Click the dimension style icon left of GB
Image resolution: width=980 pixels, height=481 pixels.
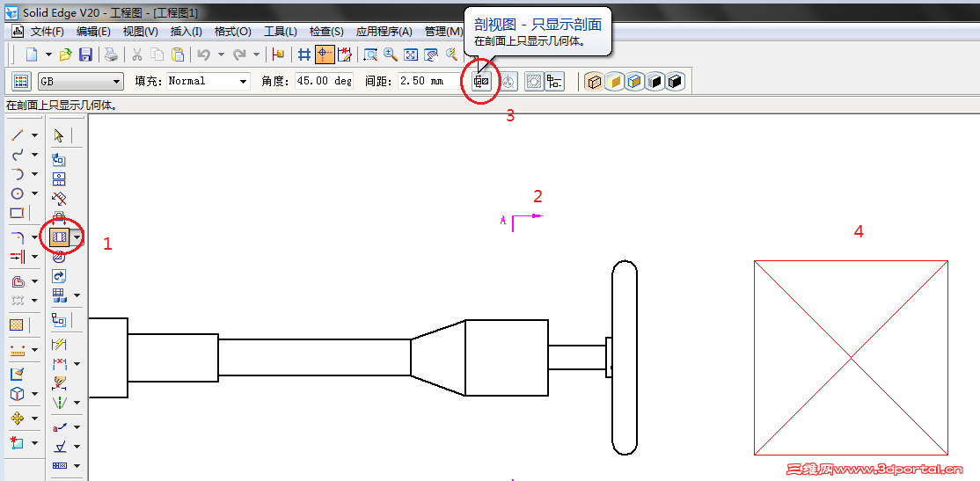point(21,81)
